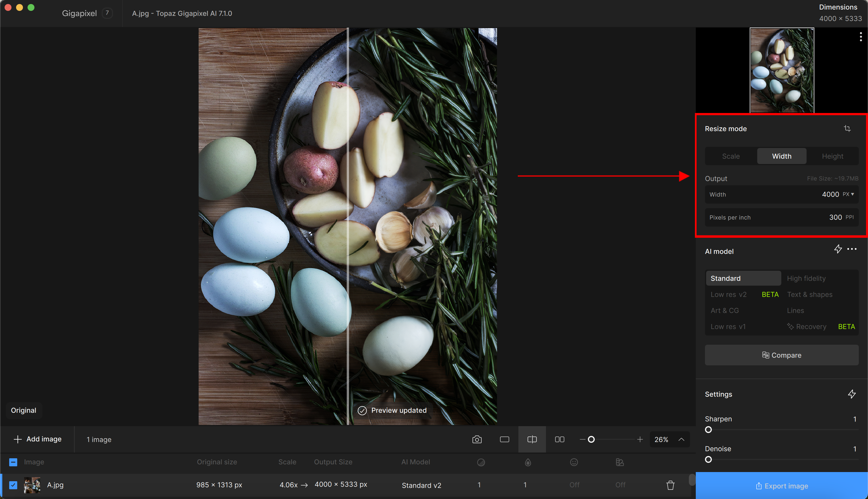
Task: Select the split view comparison icon
Action: tap(532, 439)
